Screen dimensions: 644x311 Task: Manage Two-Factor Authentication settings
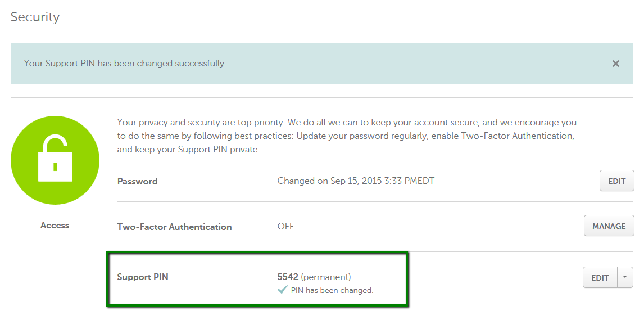609,226
